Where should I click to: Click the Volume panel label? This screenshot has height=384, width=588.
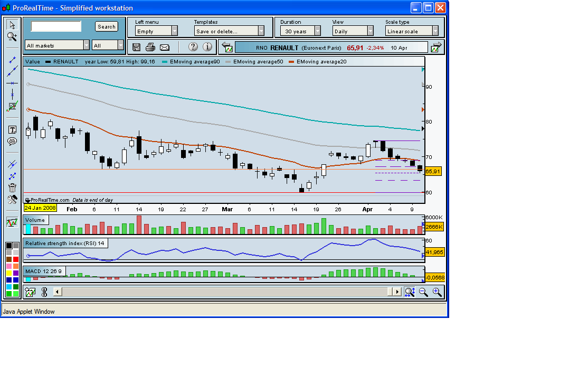(x=35, y=220)
